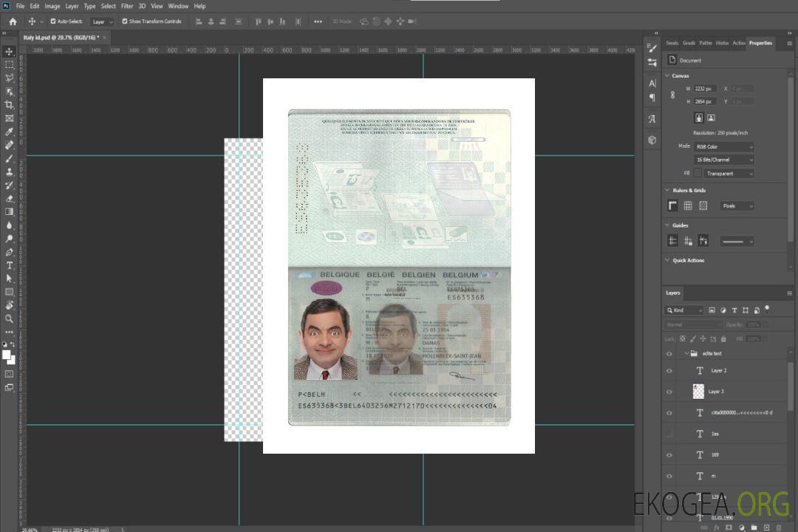This screenshot has height=532, width=798.
Task: Click the options bar three-dots more button
Action: (x=318, y=21)
